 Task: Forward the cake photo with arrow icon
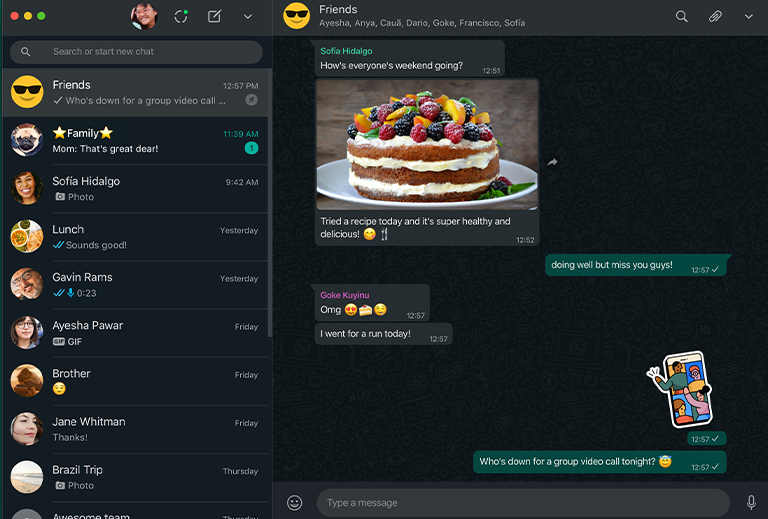click(552, 162)
